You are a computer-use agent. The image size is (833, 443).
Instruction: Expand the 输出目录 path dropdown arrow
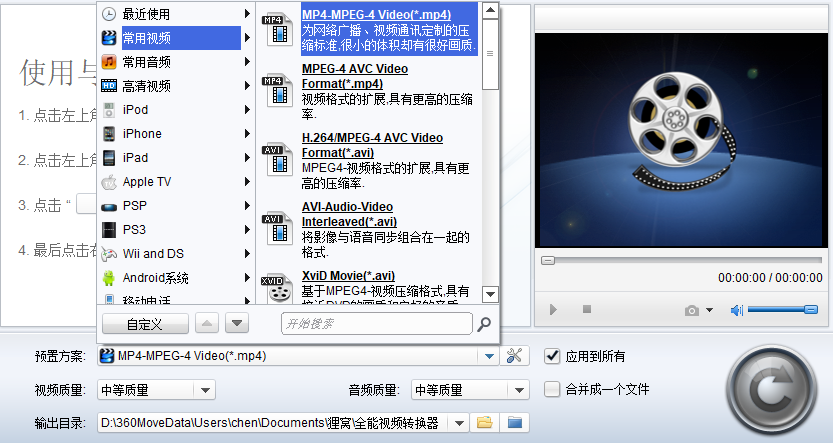[459, 423]
